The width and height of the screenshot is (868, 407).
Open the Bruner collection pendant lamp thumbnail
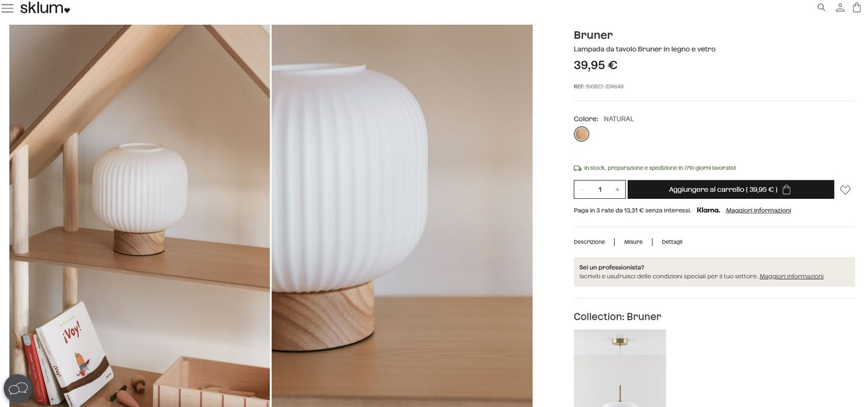(x=620, y=368)
